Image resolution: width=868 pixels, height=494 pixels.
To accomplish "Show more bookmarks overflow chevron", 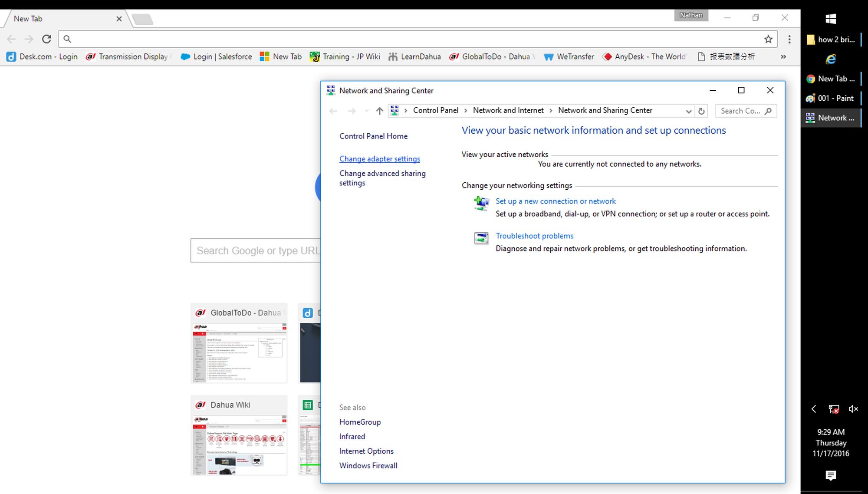I will coord(783,56).
